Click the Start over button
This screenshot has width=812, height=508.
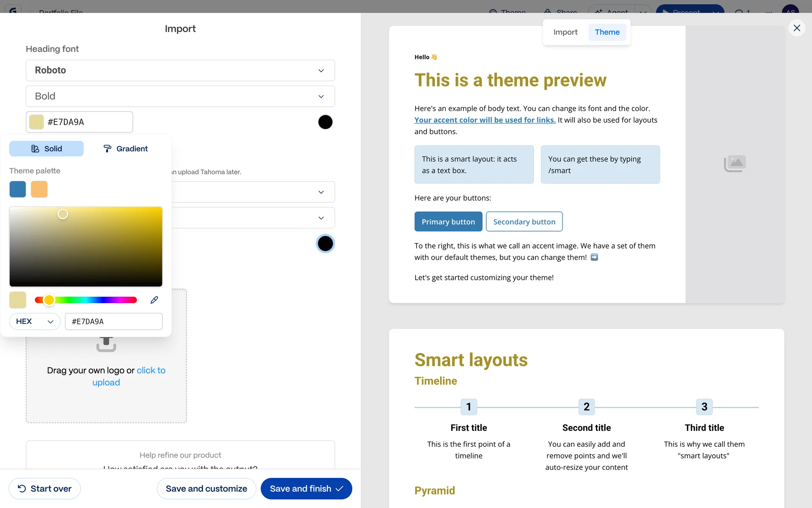45,489
